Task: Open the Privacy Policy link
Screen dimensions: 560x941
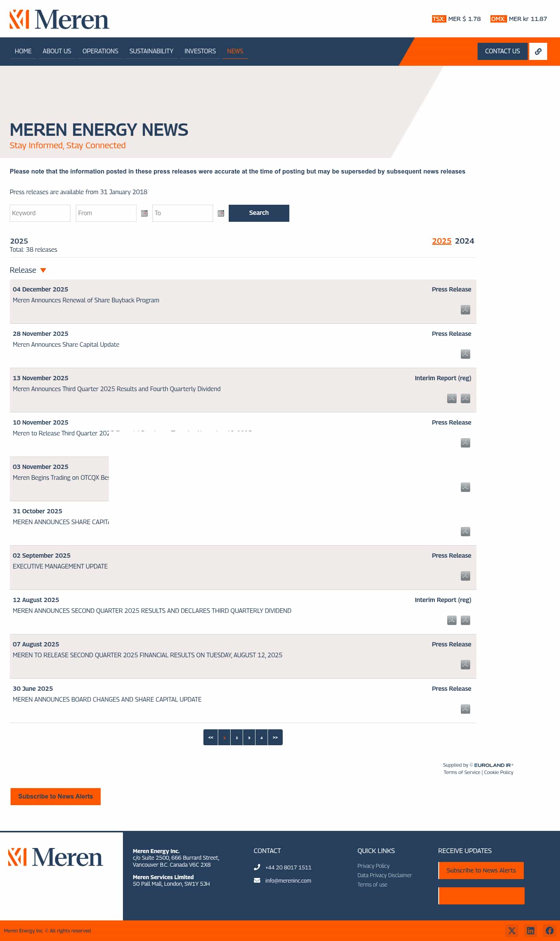Action: point(373,866)
